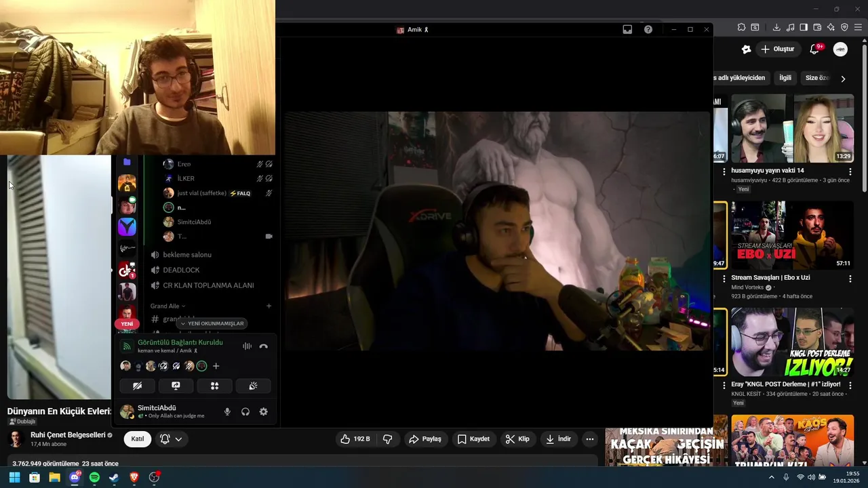The height and width of the screenshot is (488, 868).
Task: Open browser hamburger menu
Action: [859, 28]
